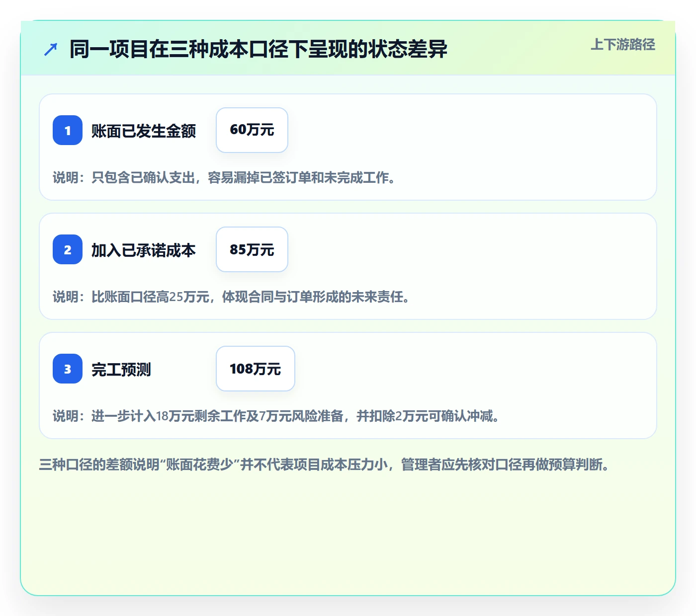Viewport: 696px width, 616px height.
Task: Click the heading 完工预测
Action: point(121,369)
